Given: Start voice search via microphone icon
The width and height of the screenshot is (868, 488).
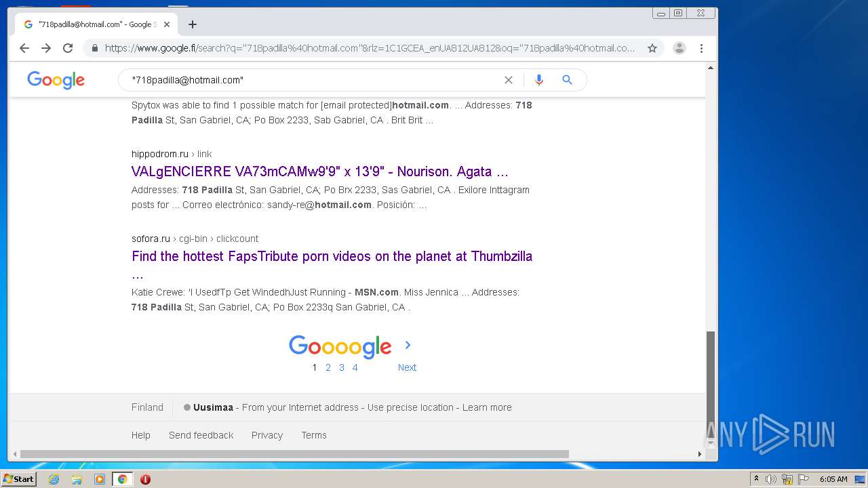Looking at the screenshot, I should (x=539, y=80).
